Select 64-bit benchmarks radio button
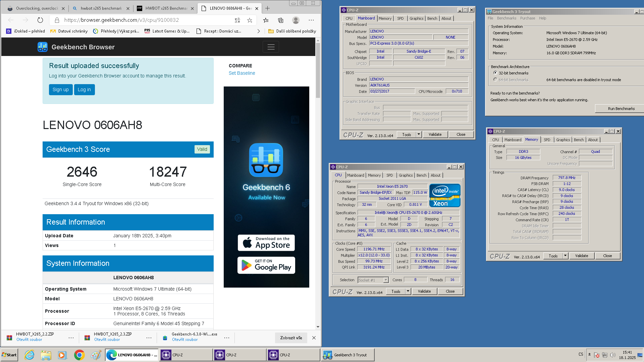The height and width of the screenshot is (362, 644). pyautogui.click(x=495, y=79)
